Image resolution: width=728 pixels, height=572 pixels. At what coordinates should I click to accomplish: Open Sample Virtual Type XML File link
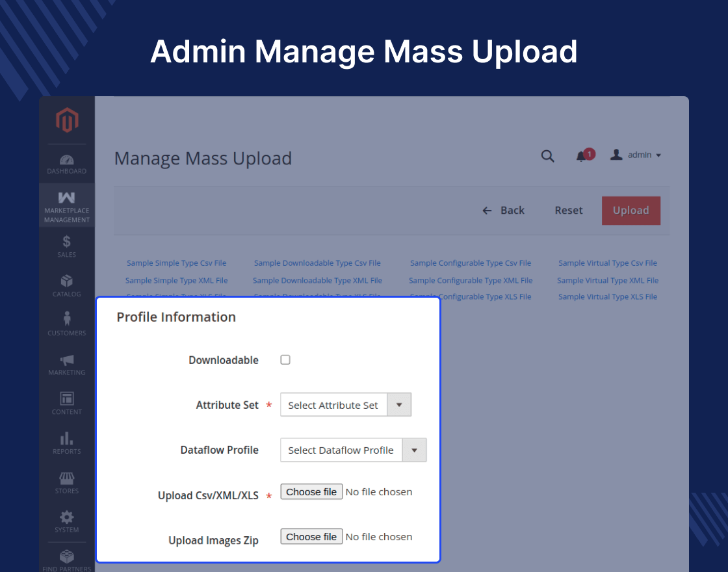608,280
